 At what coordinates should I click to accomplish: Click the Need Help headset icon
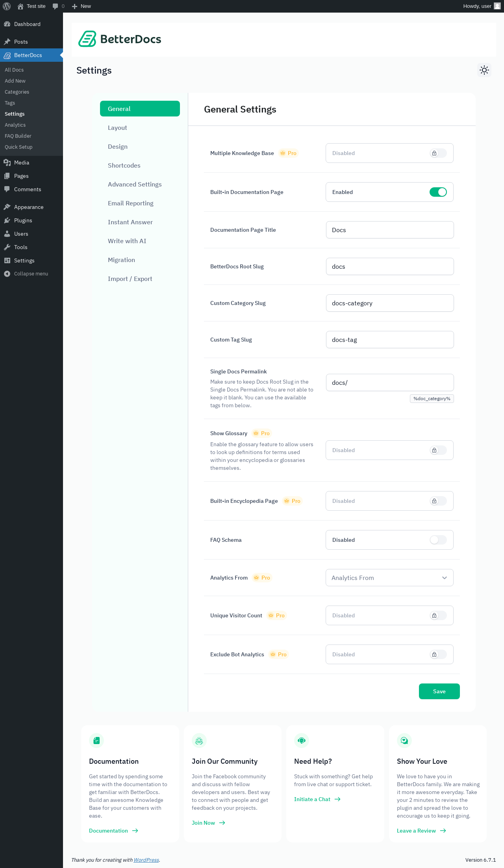(302, 741)
